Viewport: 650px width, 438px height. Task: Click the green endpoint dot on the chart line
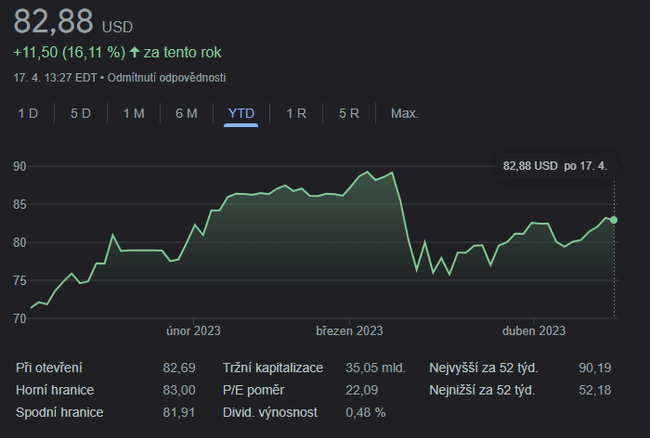[x=613, y=220]
